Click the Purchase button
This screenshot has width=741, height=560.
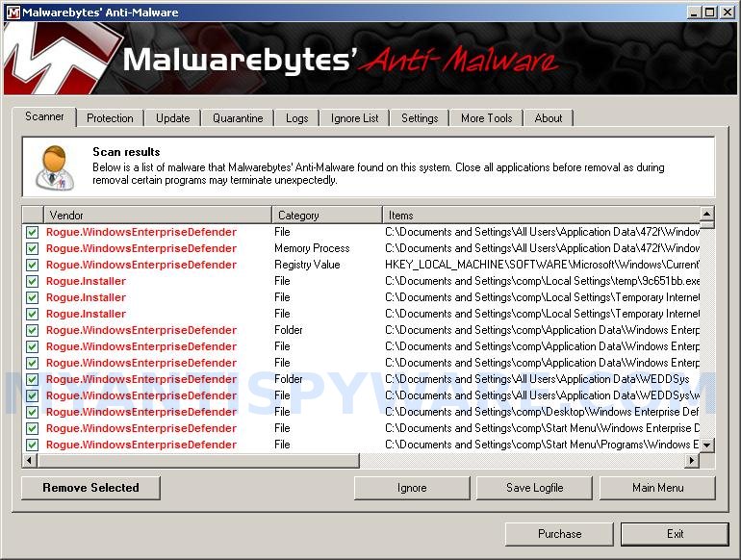(559, 534)
